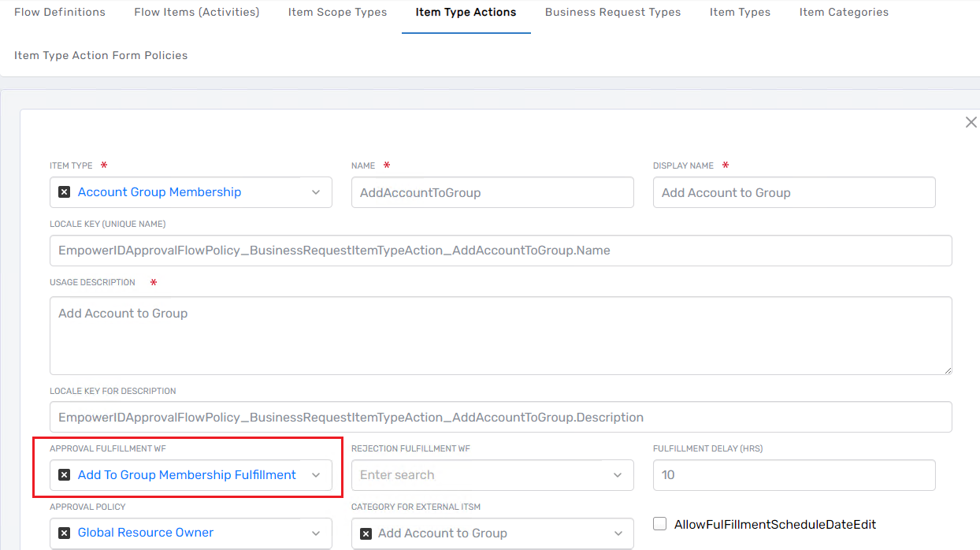Close the item type action form
Viewport: 980px width, 550px height.
pos(971,122)
